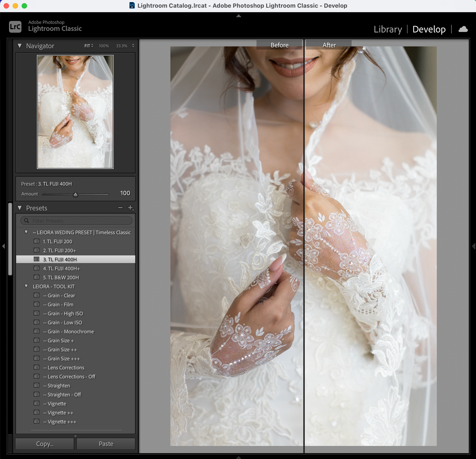Click the preset icon beside Grain - Film
The height and width of the screenshot is (459, 476).
tap(36, 304)
